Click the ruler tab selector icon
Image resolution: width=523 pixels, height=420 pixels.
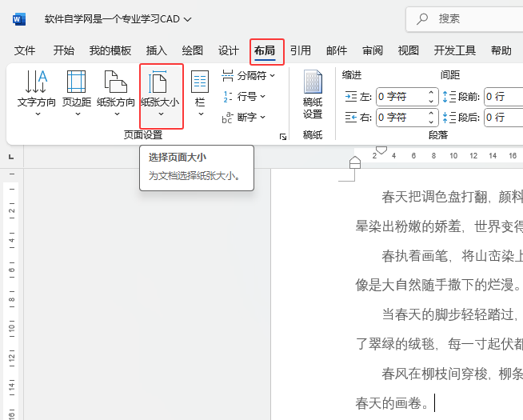[x=11, y=157]
